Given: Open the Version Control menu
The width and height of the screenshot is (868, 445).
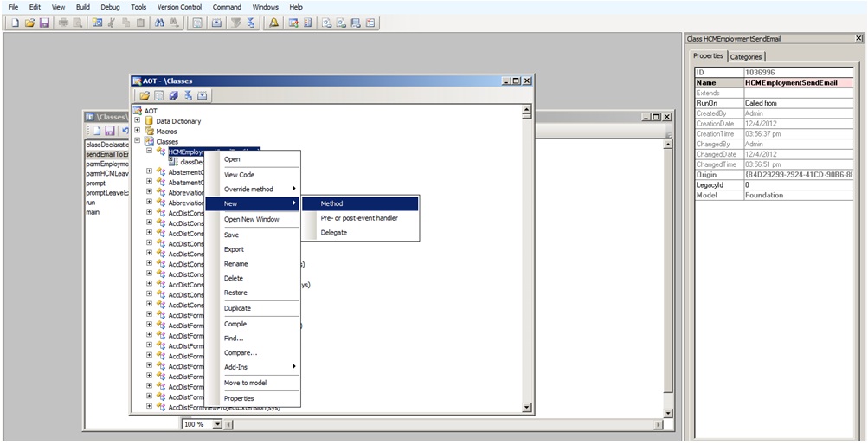Looking at the screenshot, I should click(179, 7).
